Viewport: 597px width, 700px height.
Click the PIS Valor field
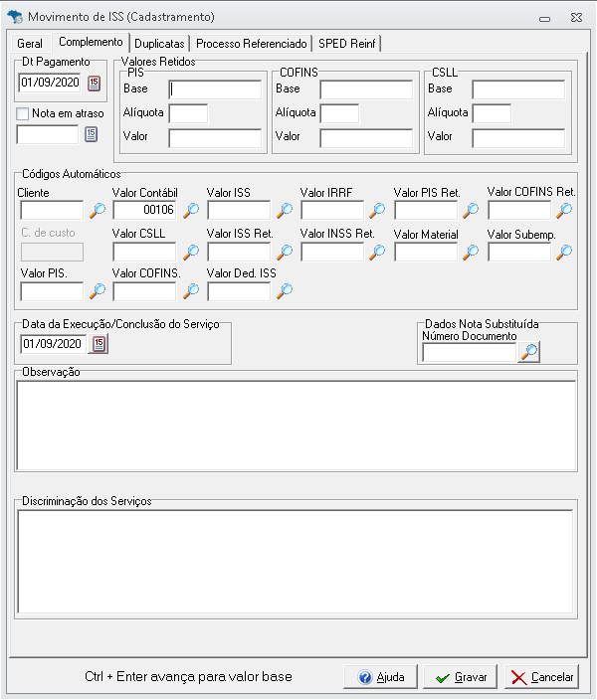tap(215, 138)
